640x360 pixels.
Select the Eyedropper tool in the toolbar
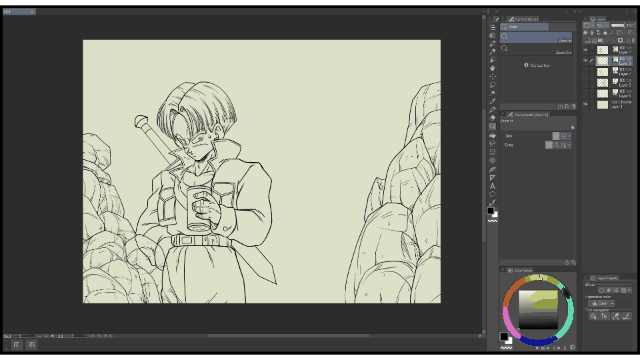493,93
